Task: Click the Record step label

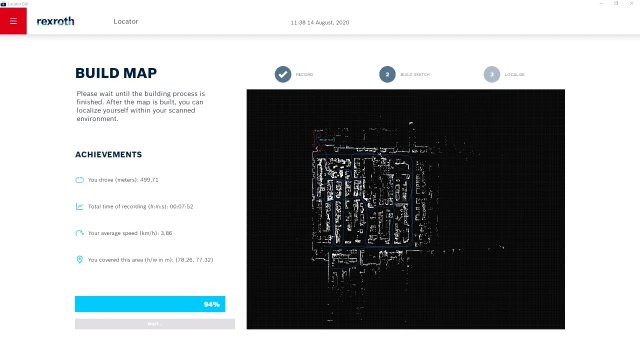Action: click(x=304, y=75)
